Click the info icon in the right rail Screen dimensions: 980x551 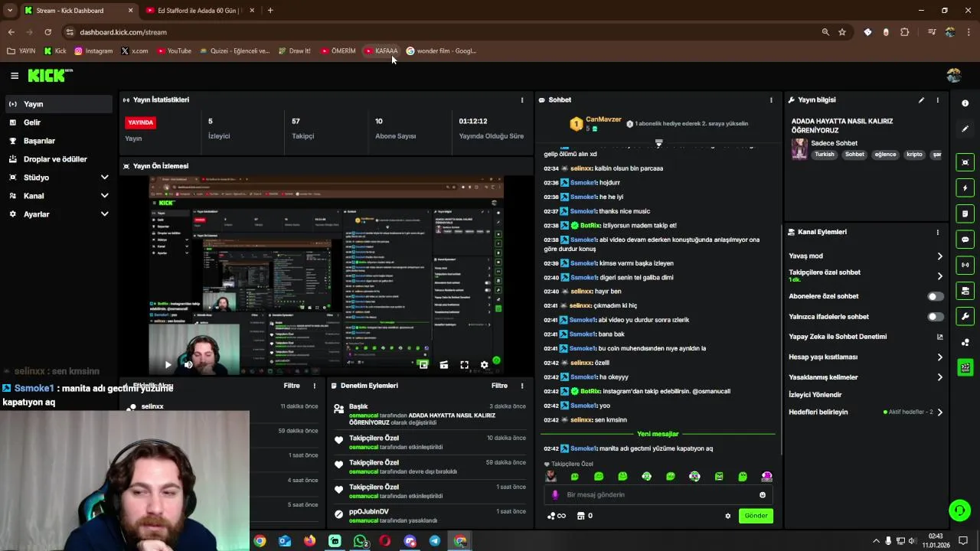click(x=965, y=103)
